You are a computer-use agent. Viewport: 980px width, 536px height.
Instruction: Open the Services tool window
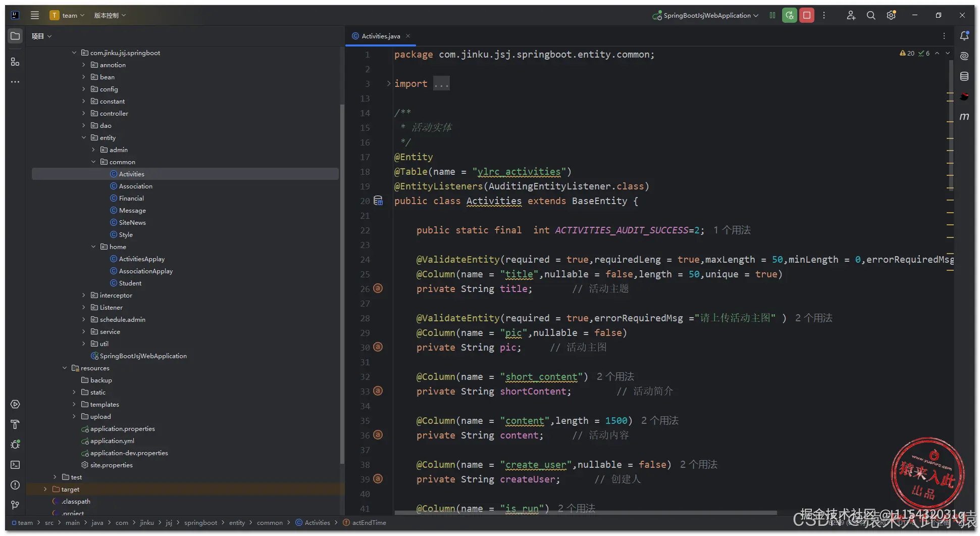(x=15, y=404)
